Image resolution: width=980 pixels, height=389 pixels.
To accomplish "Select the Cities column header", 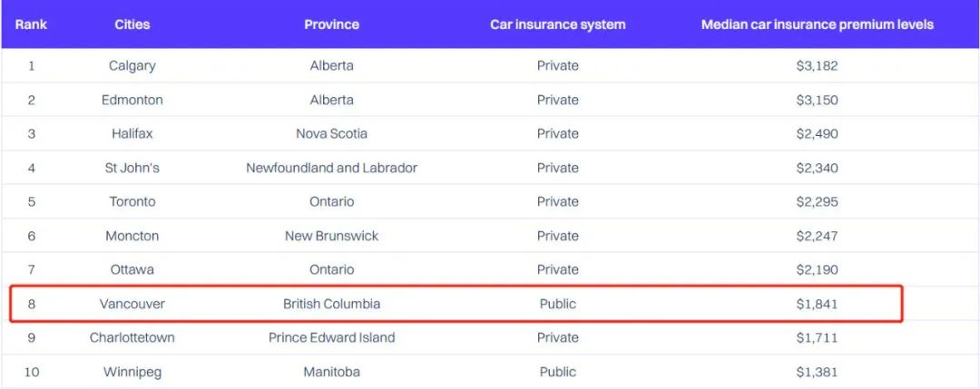I will (x=132, y=25).
